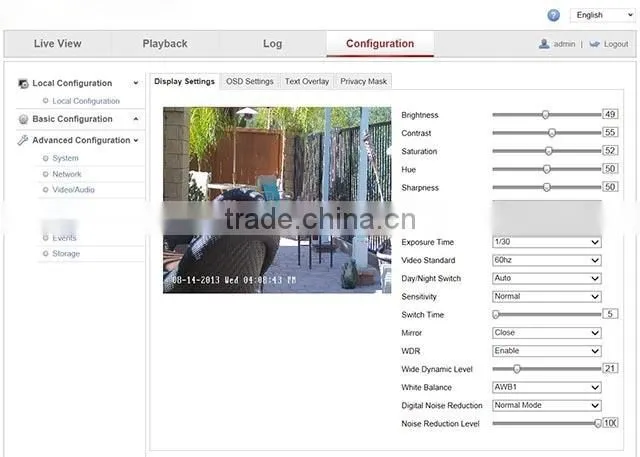Open the White Balance dropdown
The image size is (640, 457).
pos(547,387)
